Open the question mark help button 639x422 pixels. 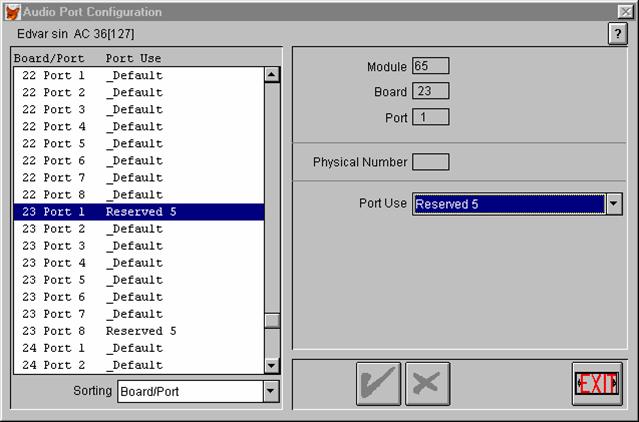[617, 34]
